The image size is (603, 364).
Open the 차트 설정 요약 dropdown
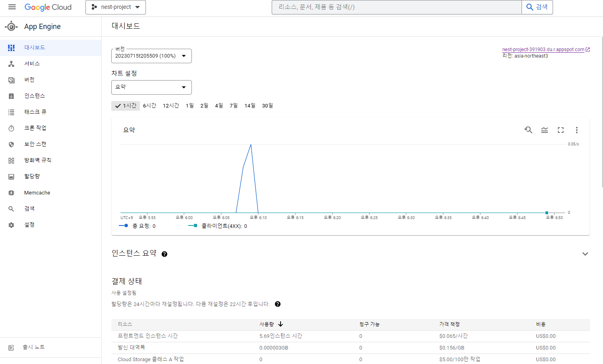[152, 87]
